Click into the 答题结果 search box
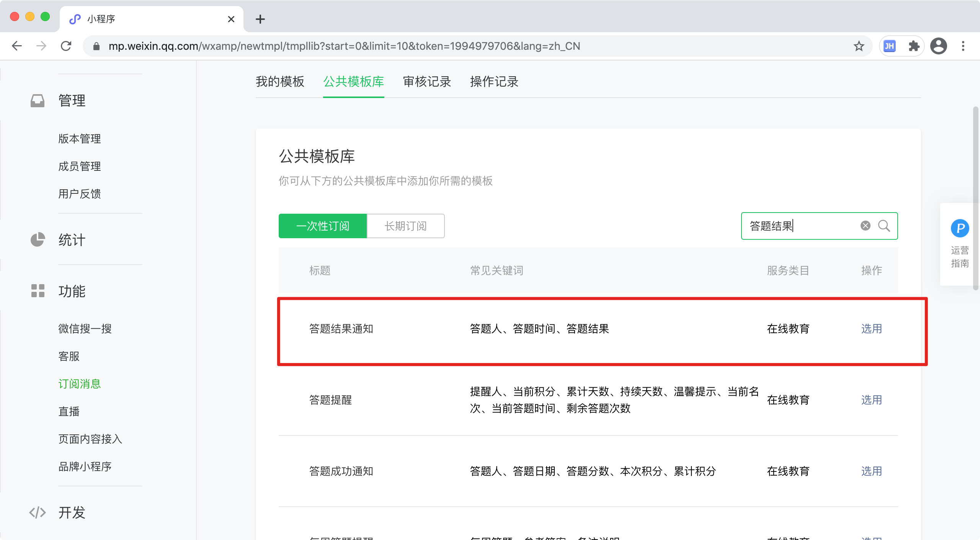980x540 pixels. [x=800, y=226]
